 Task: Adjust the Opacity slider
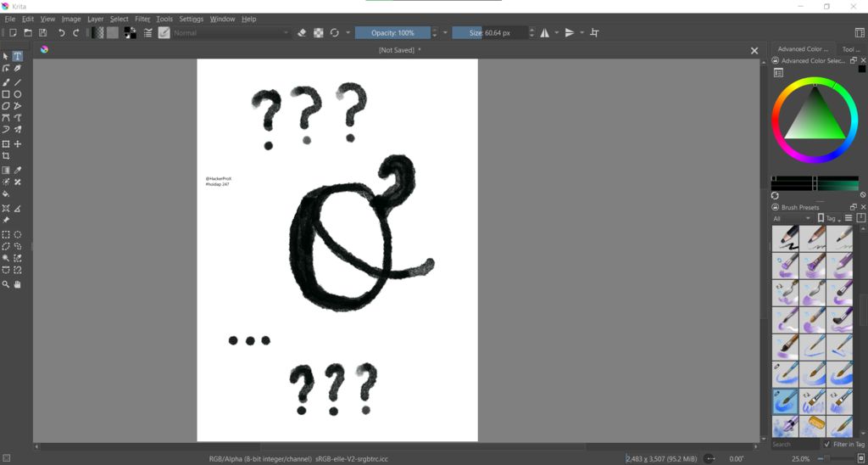click(x=392, y=33)
